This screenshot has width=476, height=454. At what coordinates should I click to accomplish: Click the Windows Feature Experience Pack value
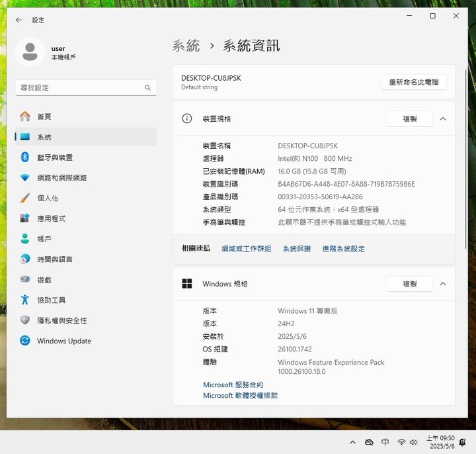[x=331, y=367]
